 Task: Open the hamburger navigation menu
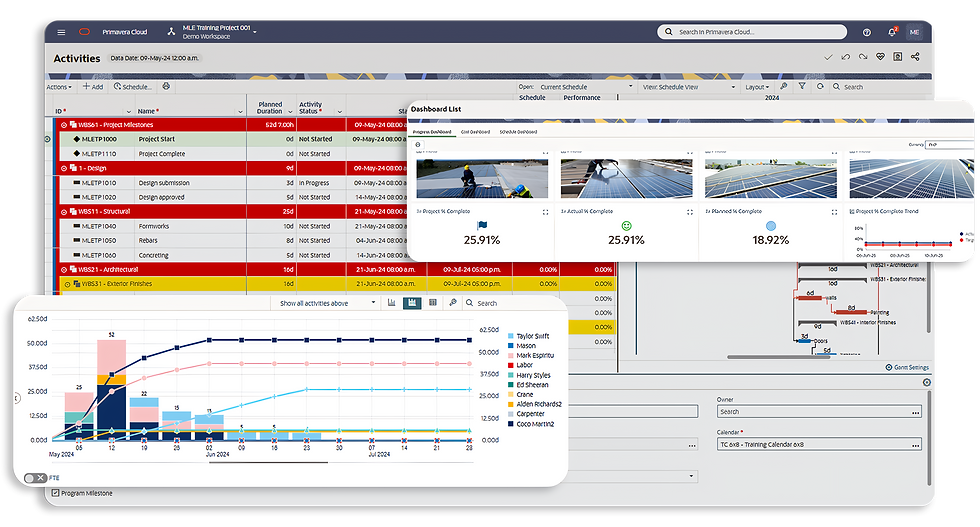coord(61,32)
